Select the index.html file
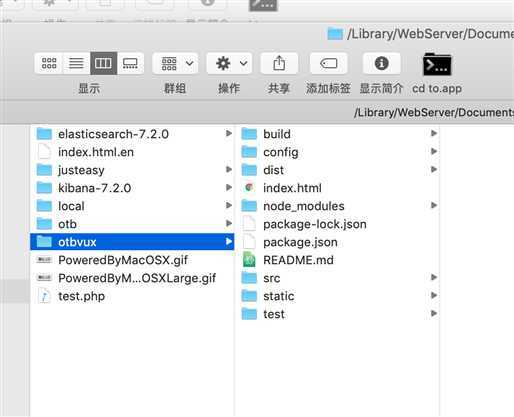 coord(338,188)
